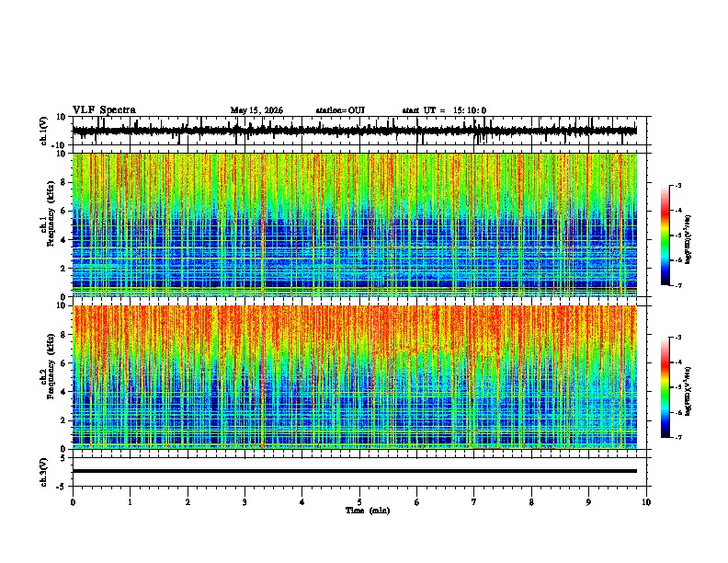Click the 10 minute tick label
Screen dimensions: 728x563
[646, 502]
